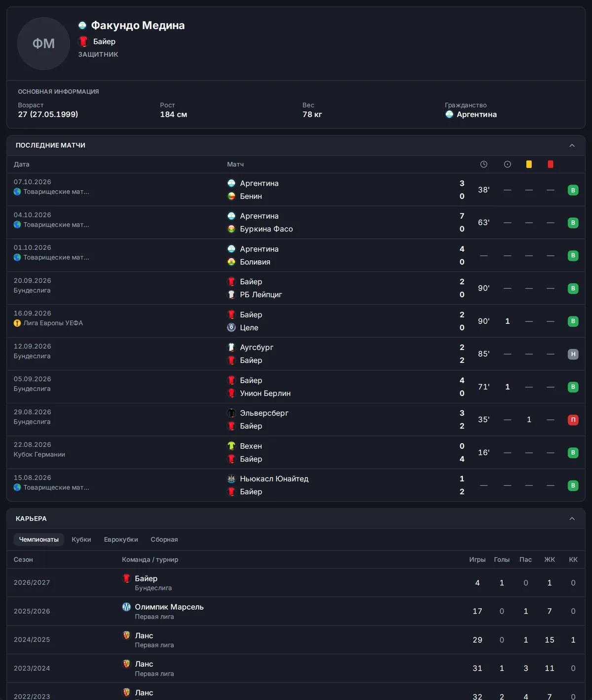Click the draw badge for Аугсбург match

[x=573, y=354]
